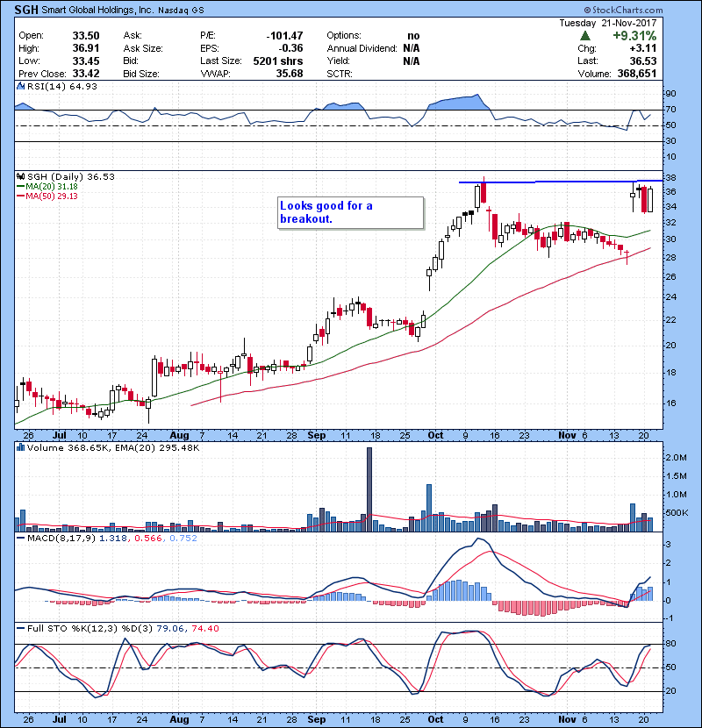702x728 pixels.
Task: Click the MA(50) 29.13 legend entry
Action: (x=47, y=196)
